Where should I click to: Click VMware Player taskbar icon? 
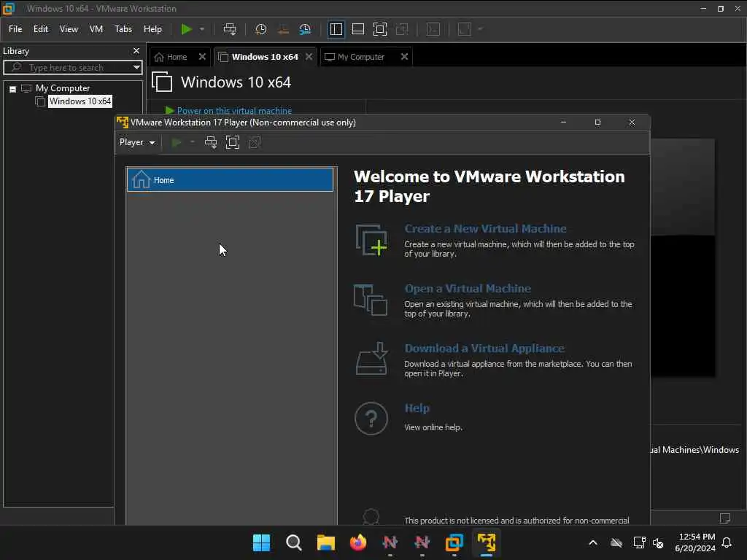[487, 542]
